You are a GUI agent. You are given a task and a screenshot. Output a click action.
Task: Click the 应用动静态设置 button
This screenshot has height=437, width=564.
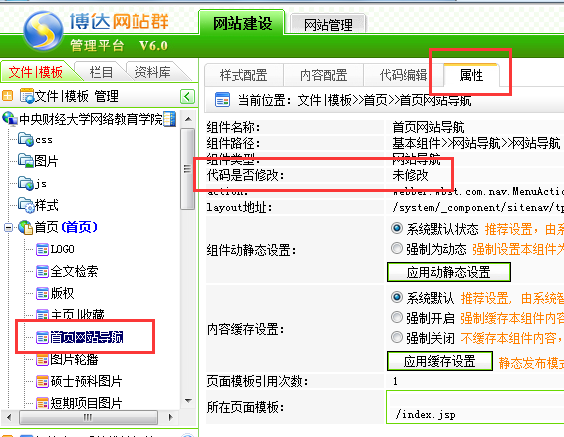point(449,272)
